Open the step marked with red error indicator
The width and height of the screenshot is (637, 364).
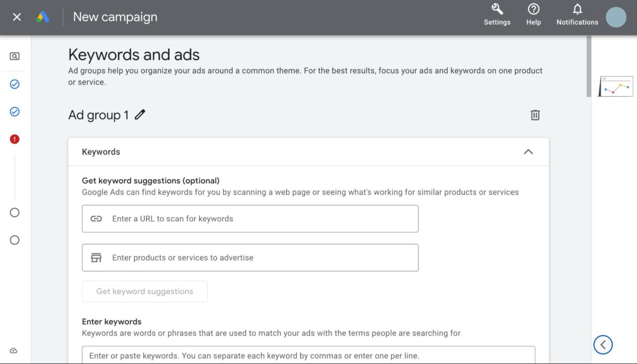(14, 139)
